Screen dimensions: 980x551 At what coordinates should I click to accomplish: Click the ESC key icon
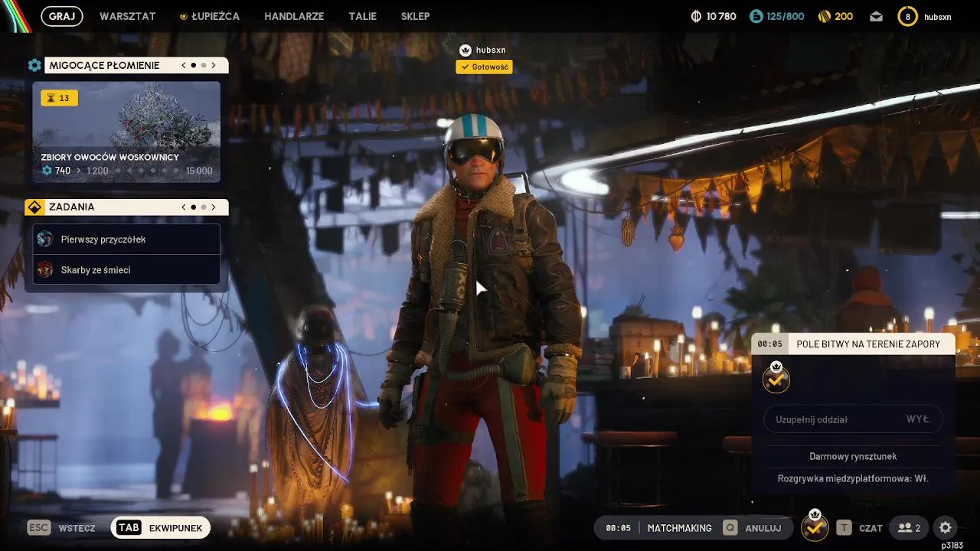[38, 528]
